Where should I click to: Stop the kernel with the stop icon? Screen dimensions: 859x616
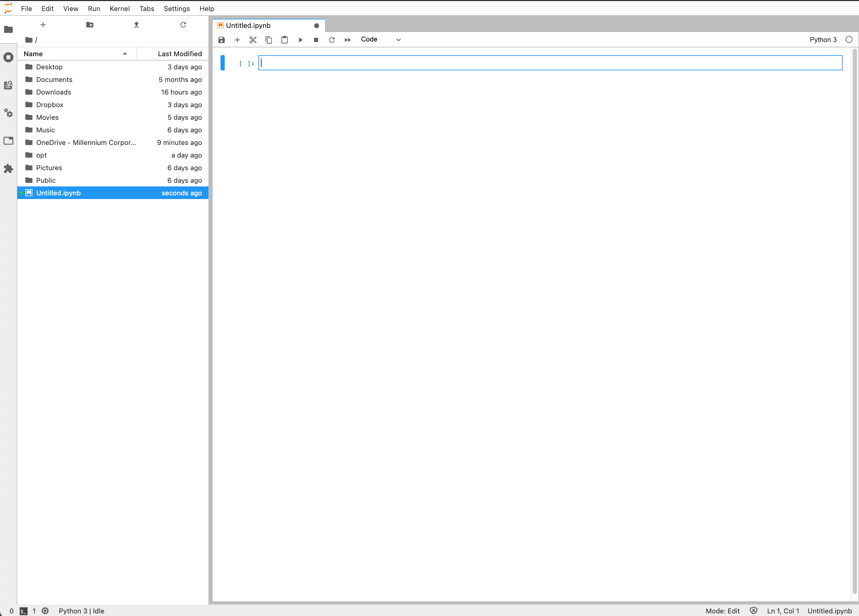[x=316, y=39]
